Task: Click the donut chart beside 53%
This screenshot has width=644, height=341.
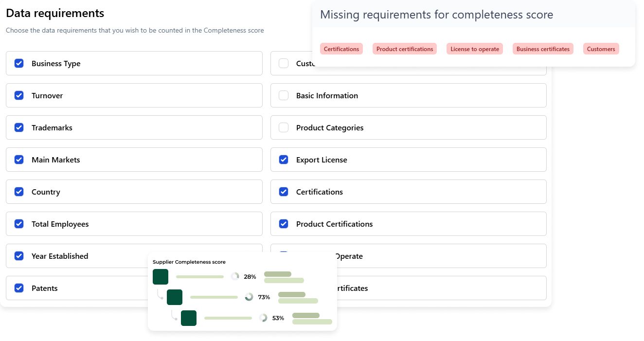Action: [263, 318]
